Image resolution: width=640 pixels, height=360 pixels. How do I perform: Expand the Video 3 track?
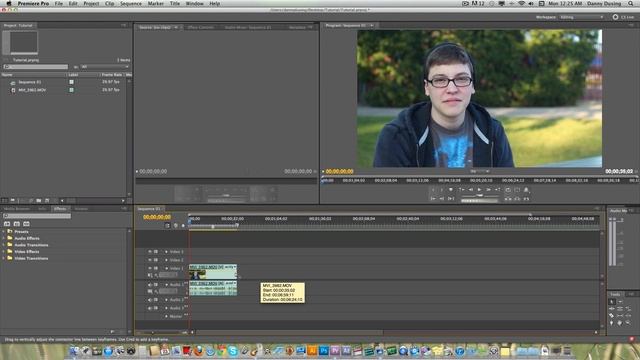click(x=166, y=252)
